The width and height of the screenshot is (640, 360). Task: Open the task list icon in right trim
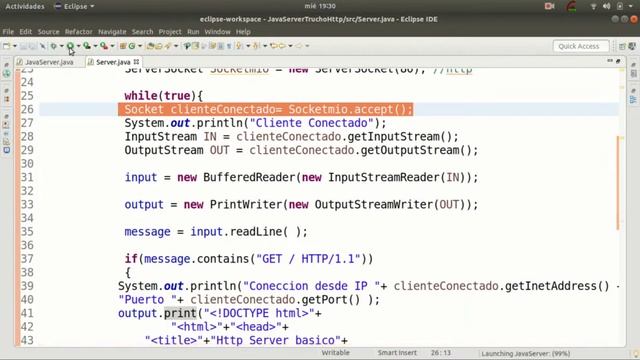[633, 74]
